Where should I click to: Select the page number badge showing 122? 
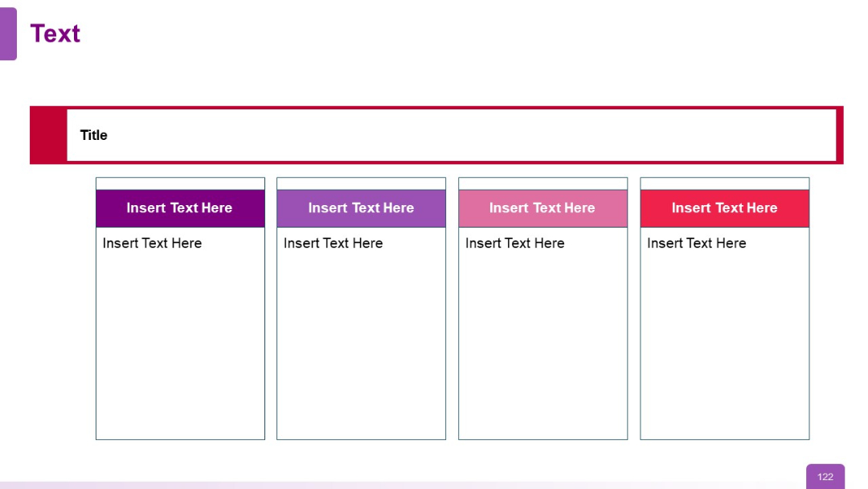825,475
